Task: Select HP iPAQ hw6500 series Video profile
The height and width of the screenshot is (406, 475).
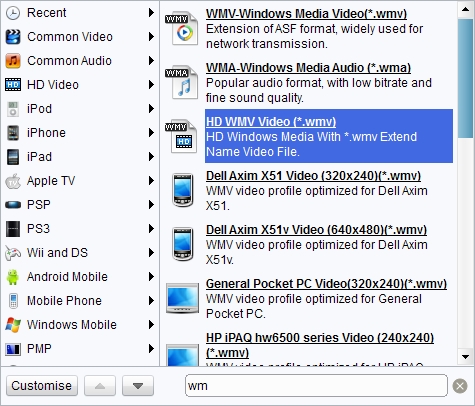Action: [320, 345]
